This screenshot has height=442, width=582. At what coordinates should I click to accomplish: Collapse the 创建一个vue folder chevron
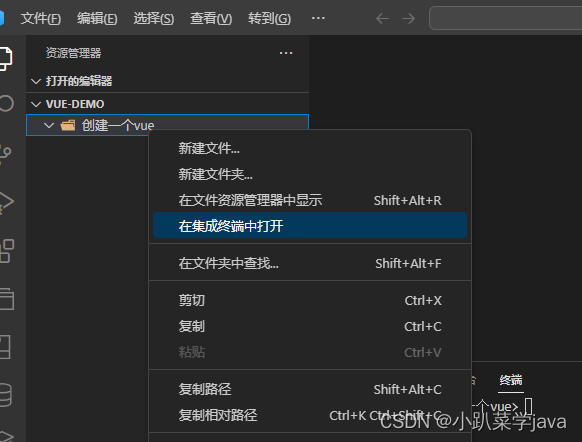pos(49,125)
